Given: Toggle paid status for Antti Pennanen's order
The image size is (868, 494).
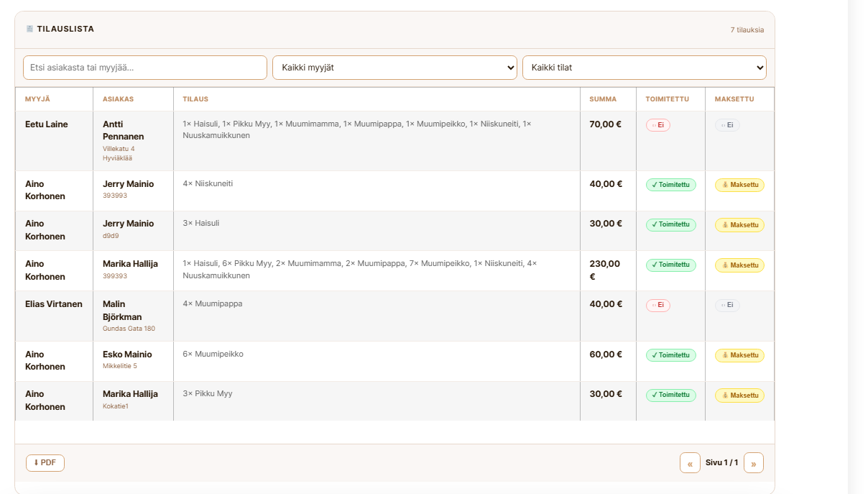Looking at the screenshot, I should (727, 125).
